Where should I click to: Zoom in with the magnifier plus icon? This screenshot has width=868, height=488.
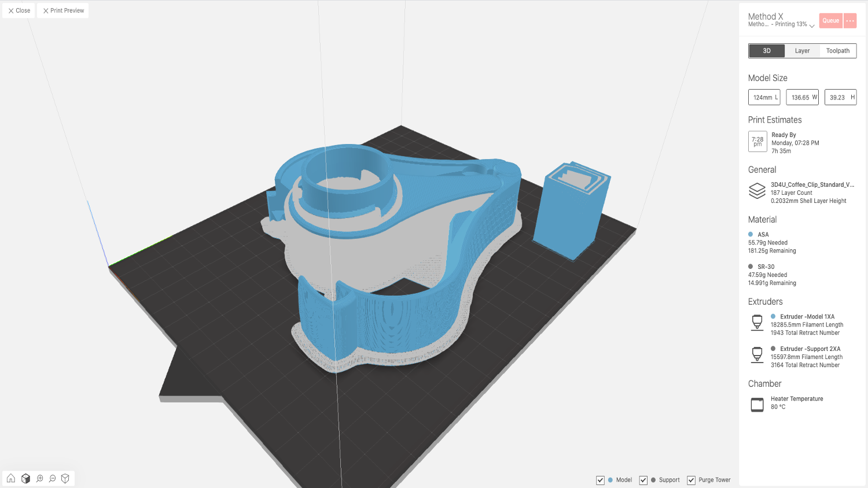(x=39, y=478)
